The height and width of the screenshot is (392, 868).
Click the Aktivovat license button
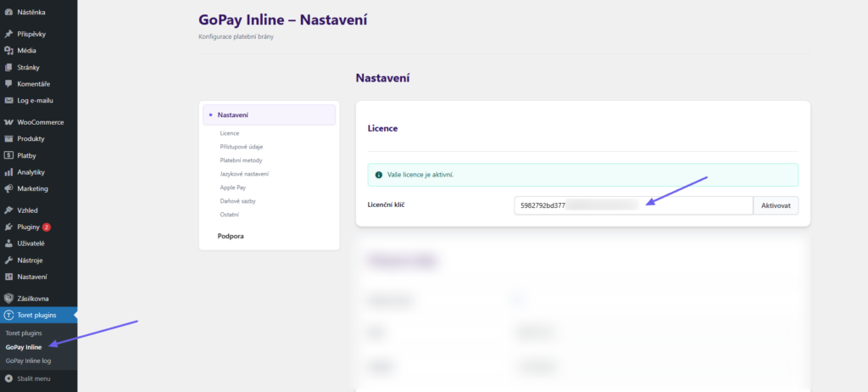776,205
